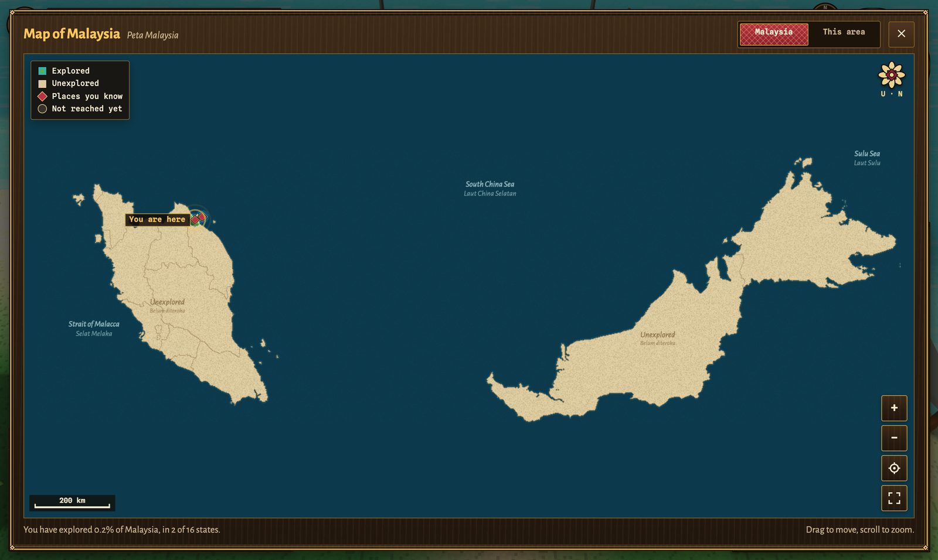Click Unexplored label on Borneo

click(658, 339)
